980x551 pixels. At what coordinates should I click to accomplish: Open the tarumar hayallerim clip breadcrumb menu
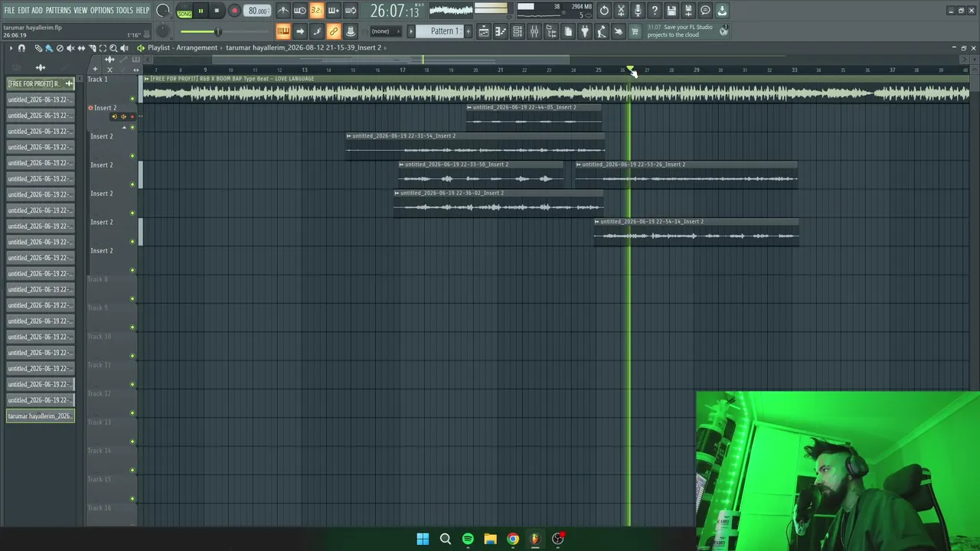point(303,47)
